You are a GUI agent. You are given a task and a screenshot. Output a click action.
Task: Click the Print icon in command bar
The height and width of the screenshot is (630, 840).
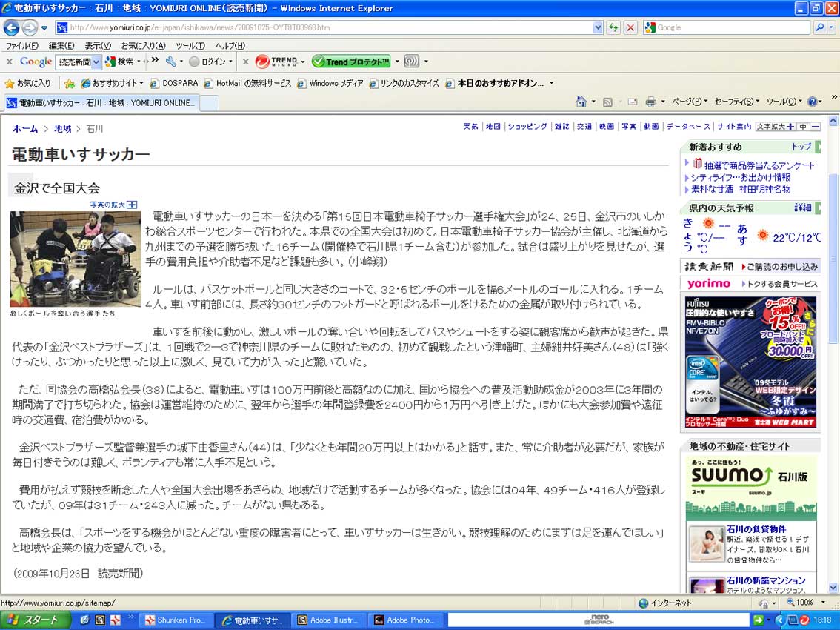(x=650, y=102)
